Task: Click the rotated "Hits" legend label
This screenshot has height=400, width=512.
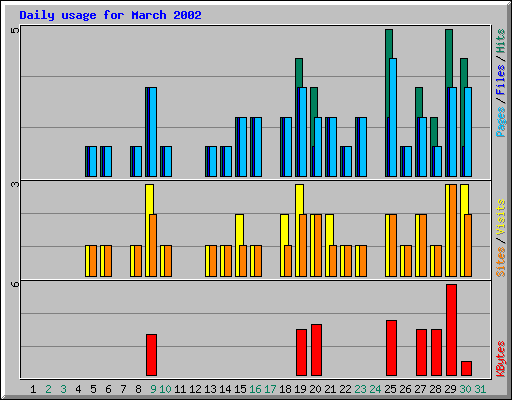Action: coord(500,41)
